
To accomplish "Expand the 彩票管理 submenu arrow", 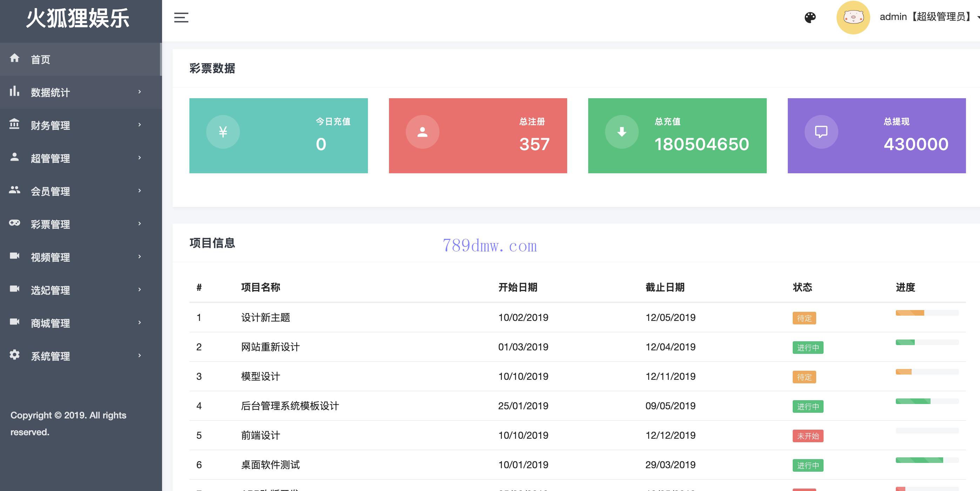I will (140, 224).
